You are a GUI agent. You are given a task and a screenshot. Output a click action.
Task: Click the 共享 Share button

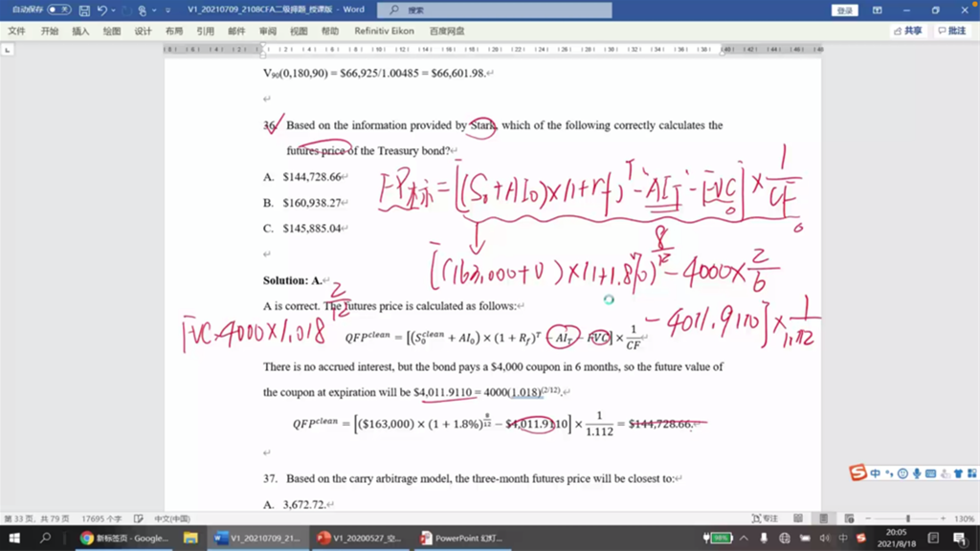tap(908, 31)
